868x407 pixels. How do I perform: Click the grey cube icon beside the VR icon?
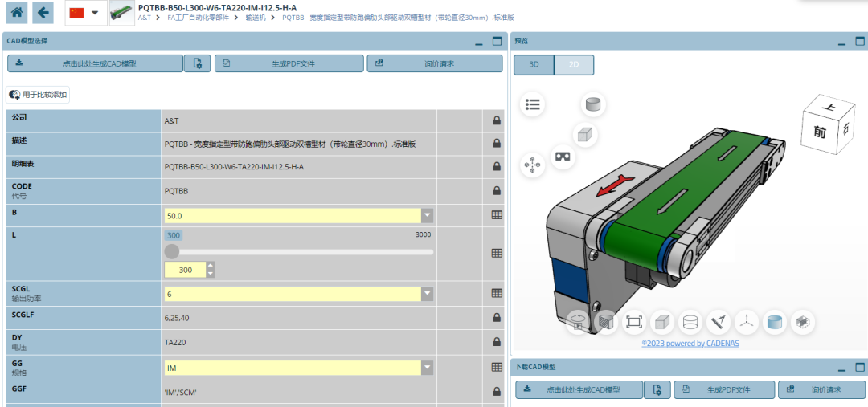pos(584,134)
